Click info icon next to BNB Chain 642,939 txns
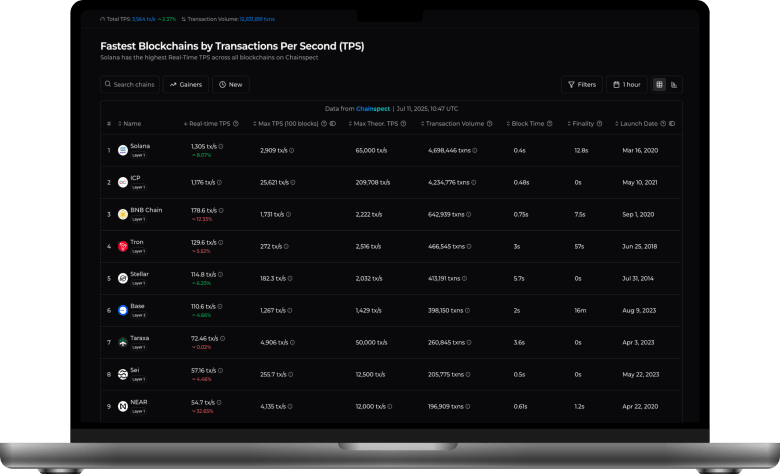The image size is (780, 474). tap(469, 214)
